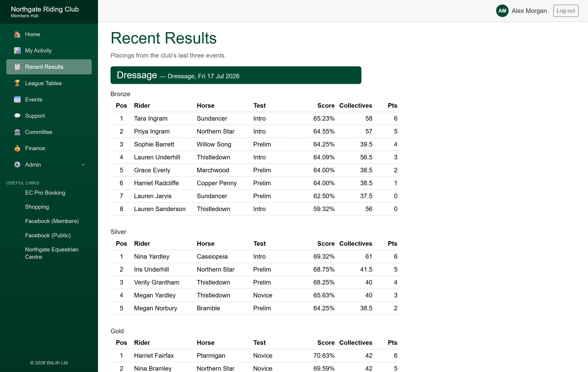Click the 69.32% score cell

click(324, 257)
